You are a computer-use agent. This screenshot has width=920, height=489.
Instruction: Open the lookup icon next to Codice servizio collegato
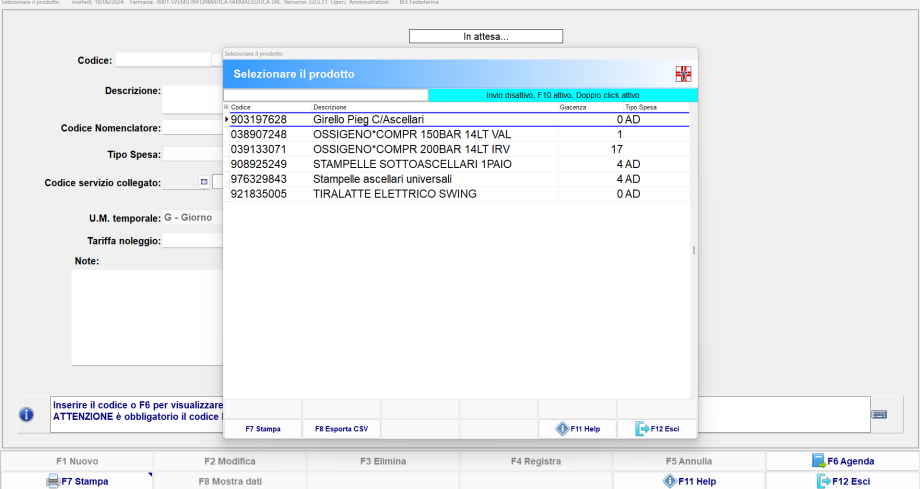pyautogui.click(x=203, y=182)
